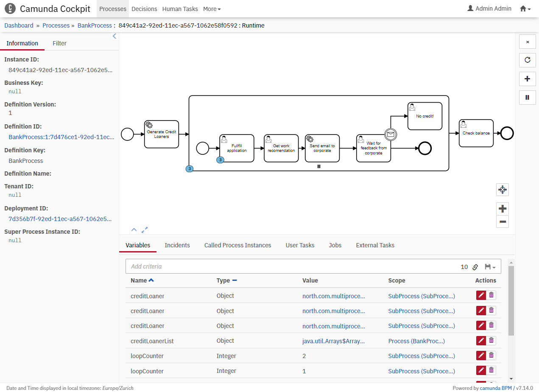Re-center the diagram with the crosshair icon
The image size is (539, 392).
pos(502,190)
